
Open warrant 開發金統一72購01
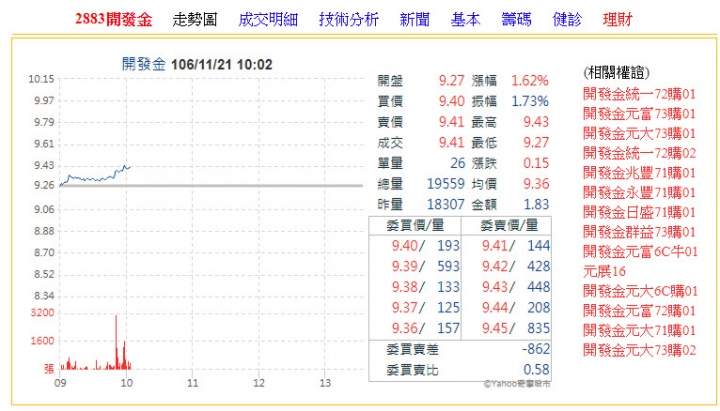[x=639, y=94]
